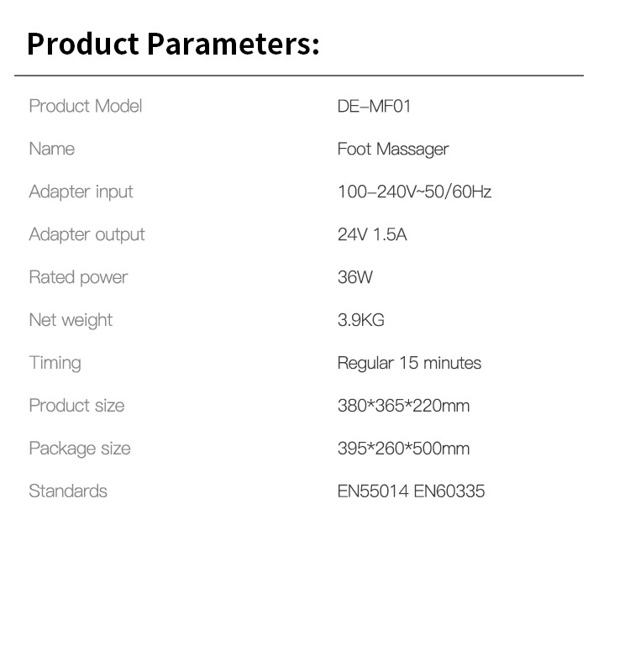Click the "Rated power" label

(78, 277)
